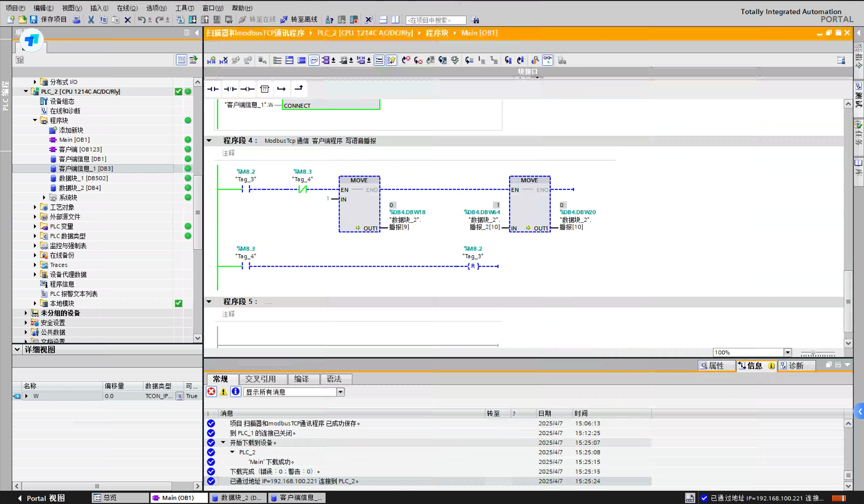Insert a new network in editor toolbar

click(x=211, y=60)
